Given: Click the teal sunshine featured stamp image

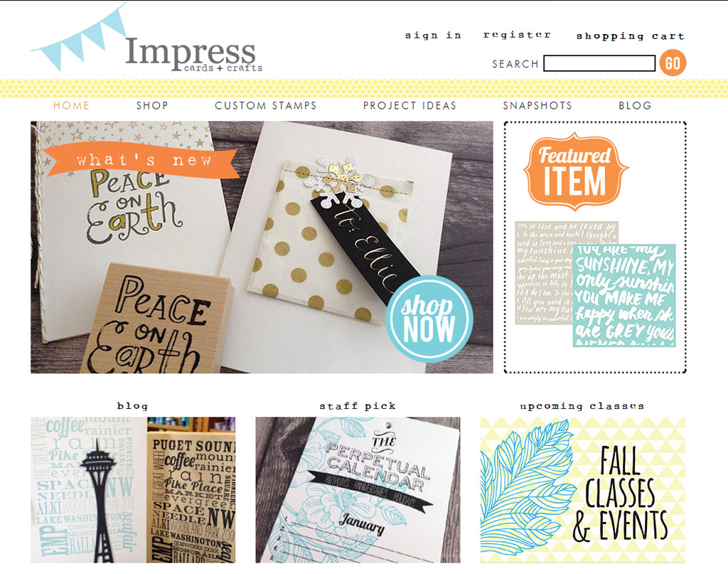Looking at the screenshot, I should click(624, 295).
